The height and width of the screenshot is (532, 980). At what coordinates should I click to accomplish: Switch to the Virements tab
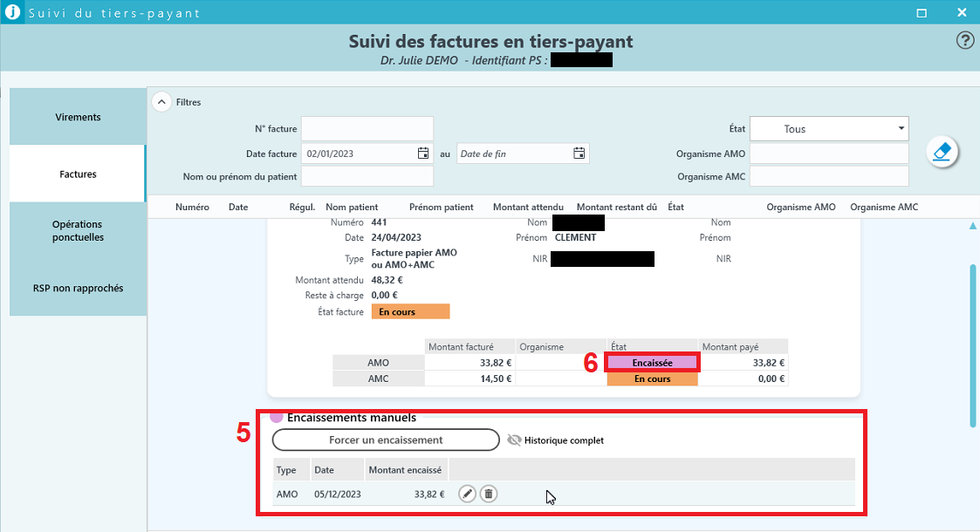[78, 117]
